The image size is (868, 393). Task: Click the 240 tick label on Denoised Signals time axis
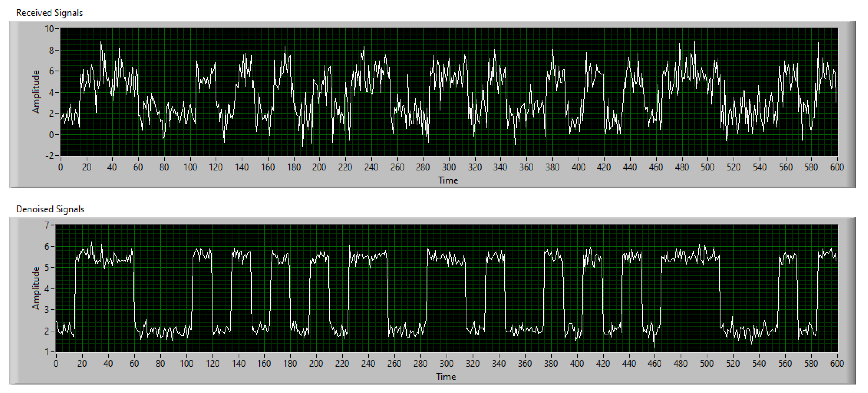(x=368, y=364)
